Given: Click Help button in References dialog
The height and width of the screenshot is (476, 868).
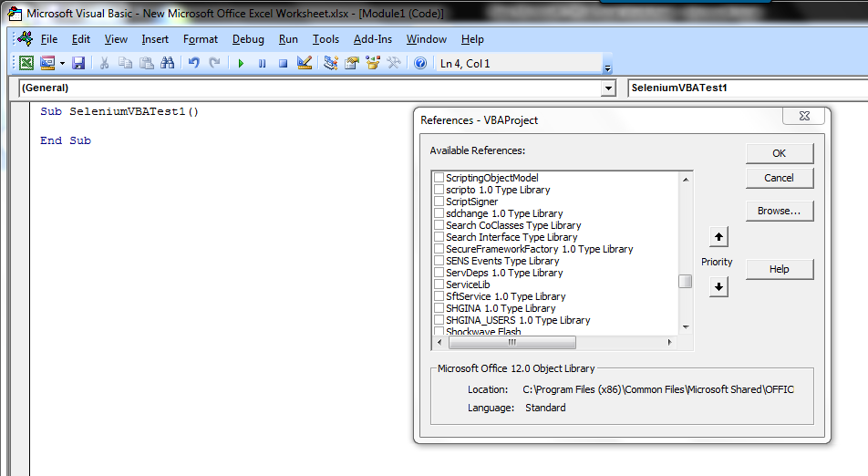Looking at the screenshot, I should [780, 269].
